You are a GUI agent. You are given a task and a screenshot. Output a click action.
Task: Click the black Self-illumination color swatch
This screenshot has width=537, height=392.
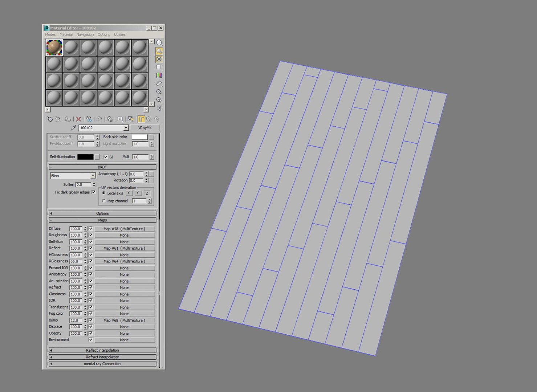85,157
